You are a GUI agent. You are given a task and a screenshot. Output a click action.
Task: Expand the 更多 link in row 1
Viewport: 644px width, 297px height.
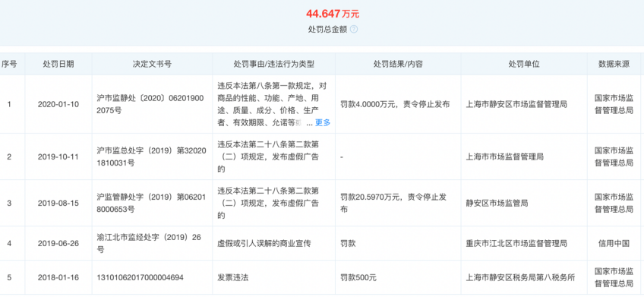point(323,122)
